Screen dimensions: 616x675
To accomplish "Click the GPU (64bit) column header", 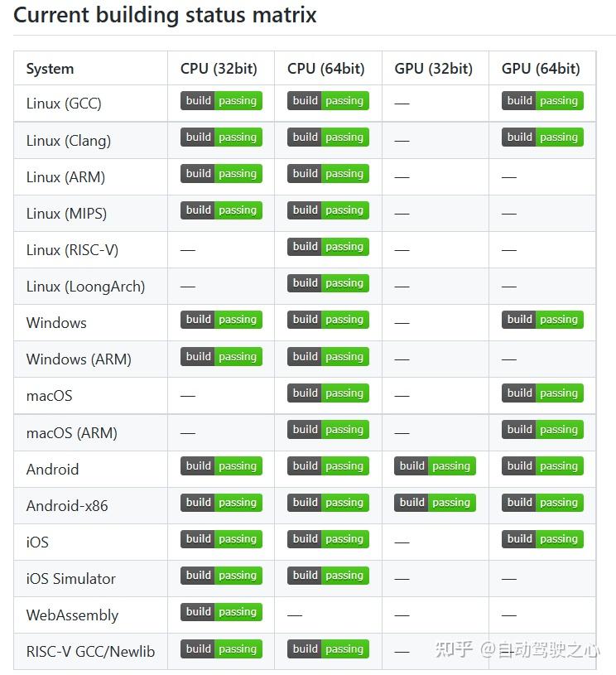I will 541,69.
